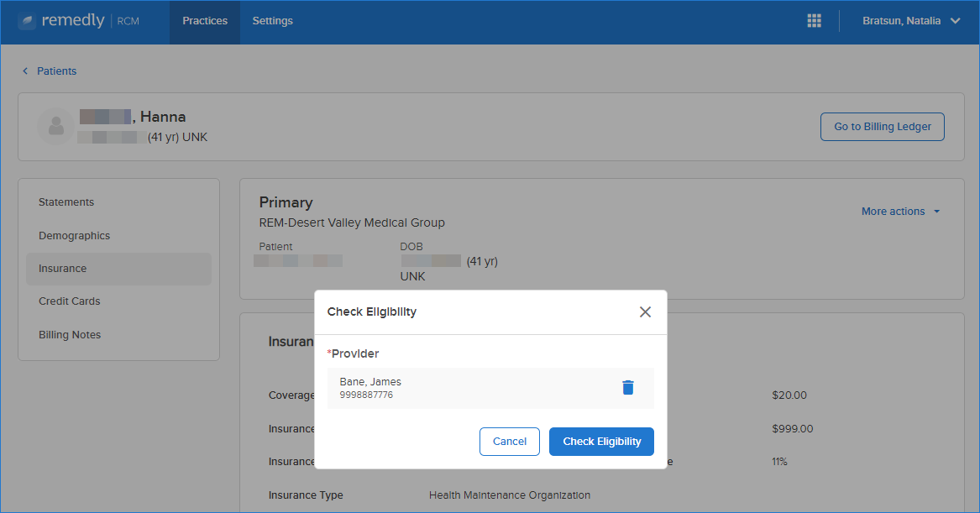
Task: Open the More actions dropdown
Action: pyautogui.click(x=900, y=212)
